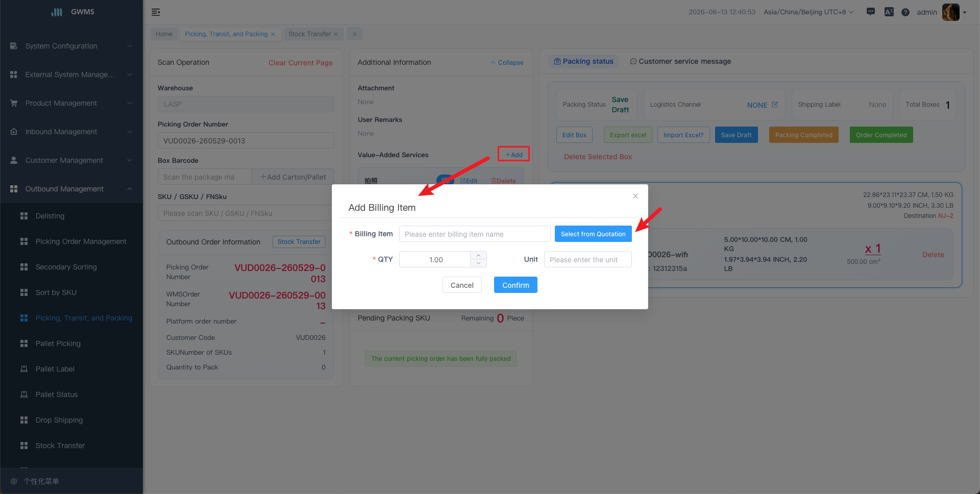Click Edit Box button
The height and width of the screenshot is (494, 980).
574,135
